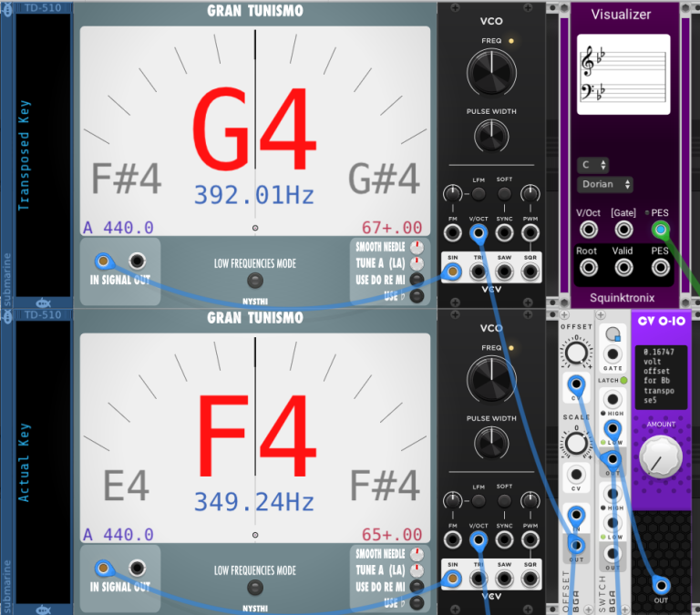Screen dimensions: 700x615
Task: Toggle SWTCH LATCH indicator light
Action: [x=623, y=380]
